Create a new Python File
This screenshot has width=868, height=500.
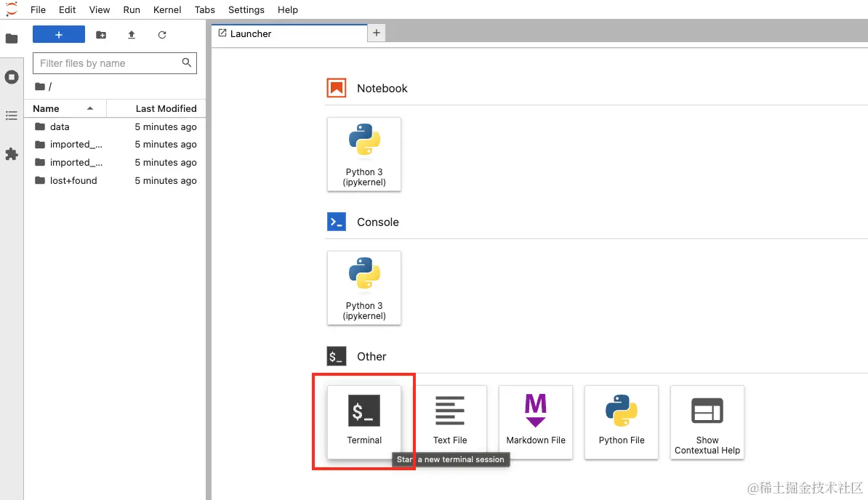click(622, 422)
